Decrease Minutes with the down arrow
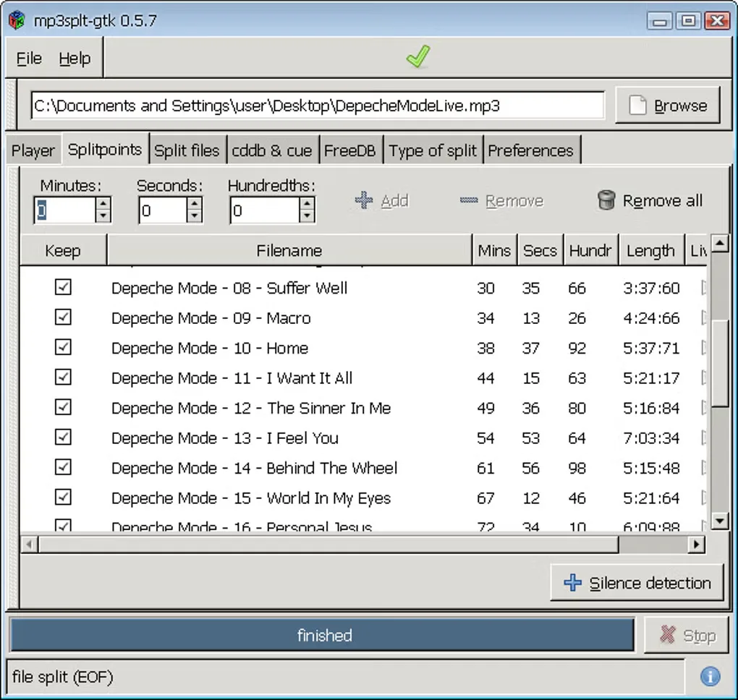Image resolution: width=738 pixels, height=700 pixels. (103, 216)
